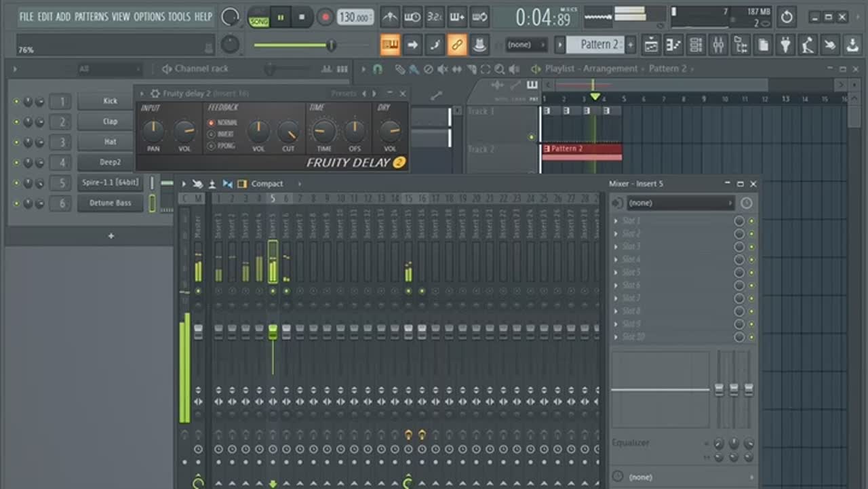Open the mixer input routing (none) dropdown
Screen dimensions: 868x489
click(x=680, y=203)
